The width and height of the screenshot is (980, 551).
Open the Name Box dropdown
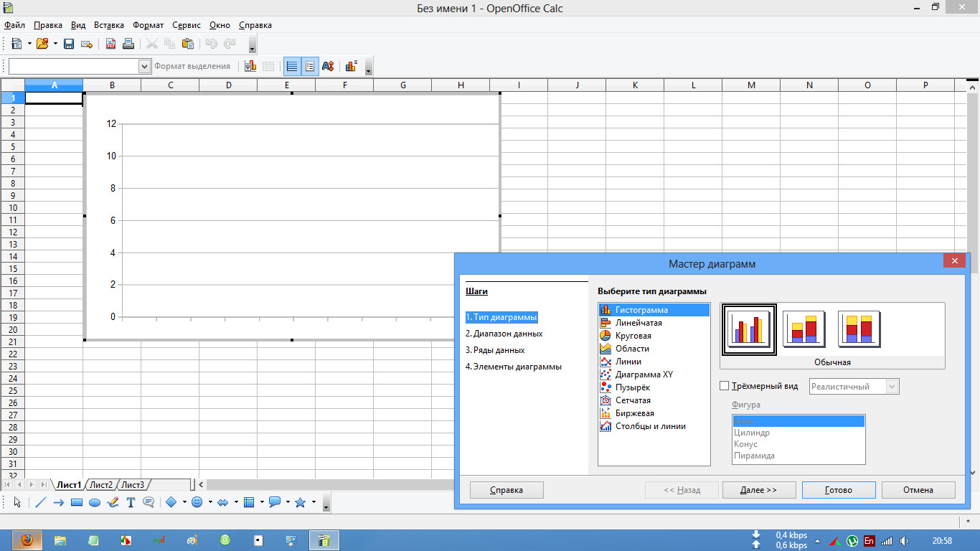point(145,65)
